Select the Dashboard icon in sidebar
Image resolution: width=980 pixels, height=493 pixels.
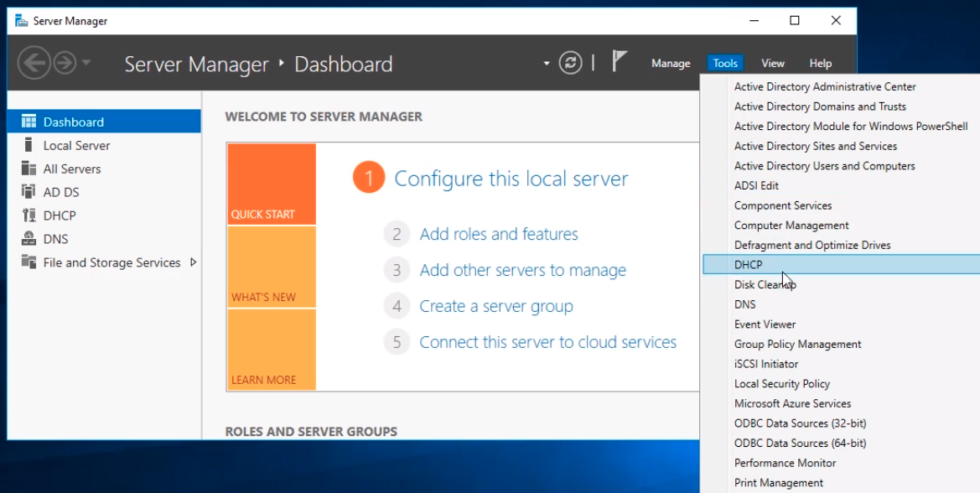(29, 122)
